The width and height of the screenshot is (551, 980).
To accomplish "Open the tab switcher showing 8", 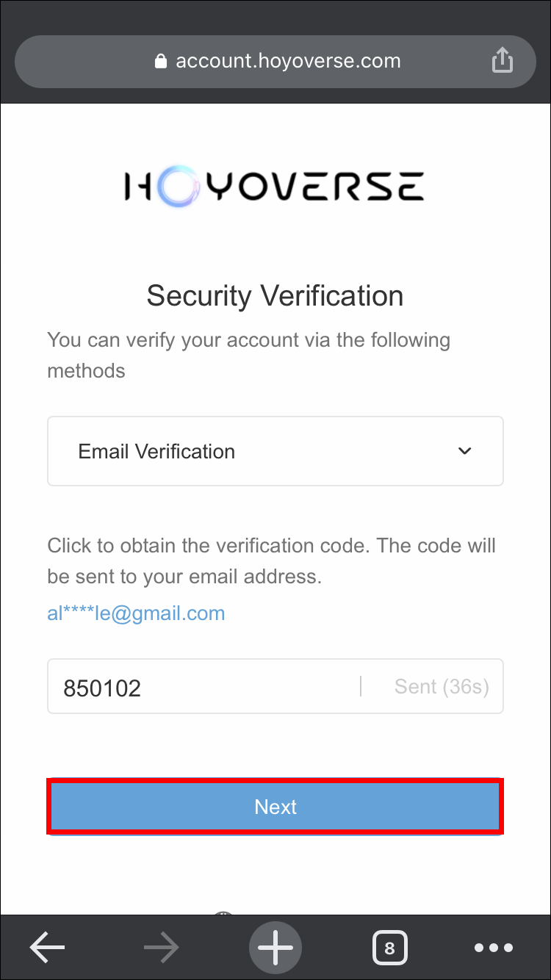I will [x=389, y=948].
